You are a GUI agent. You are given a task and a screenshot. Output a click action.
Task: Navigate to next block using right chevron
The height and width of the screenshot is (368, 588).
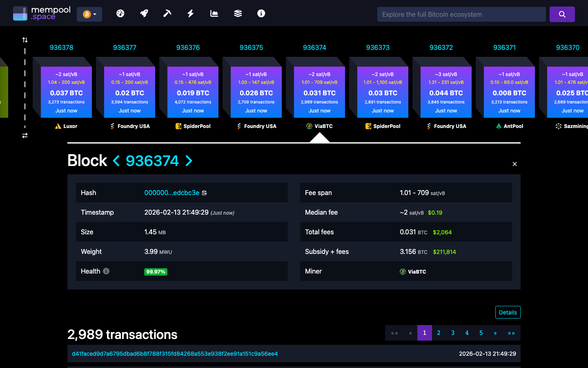(189, 161)
